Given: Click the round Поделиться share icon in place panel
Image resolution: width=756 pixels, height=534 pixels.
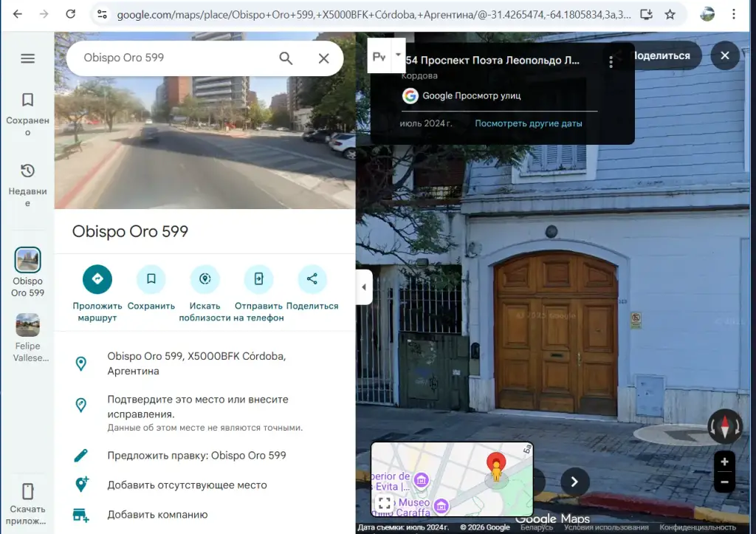Looking at the screenshot, I should click(312, 279).
